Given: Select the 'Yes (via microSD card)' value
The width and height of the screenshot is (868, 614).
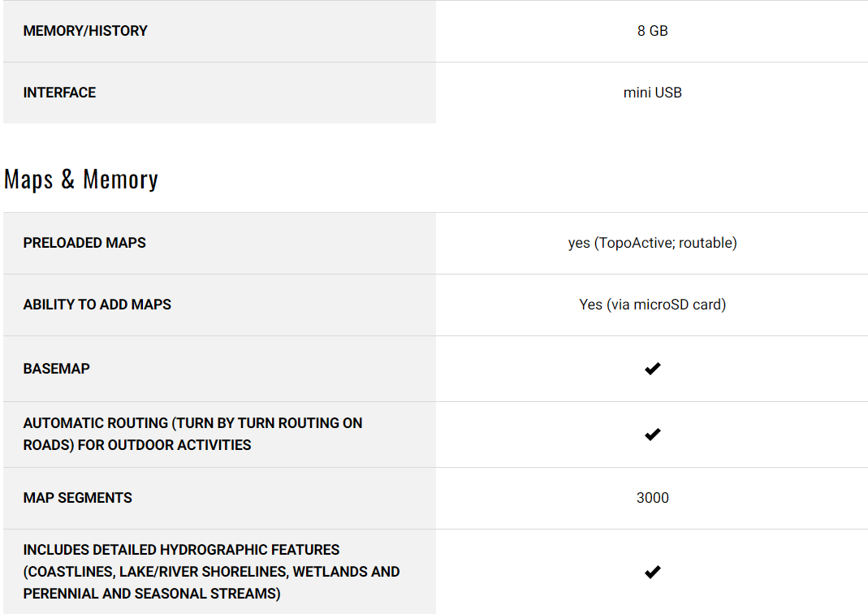Looking at the screenshot, I should point(652,305).
